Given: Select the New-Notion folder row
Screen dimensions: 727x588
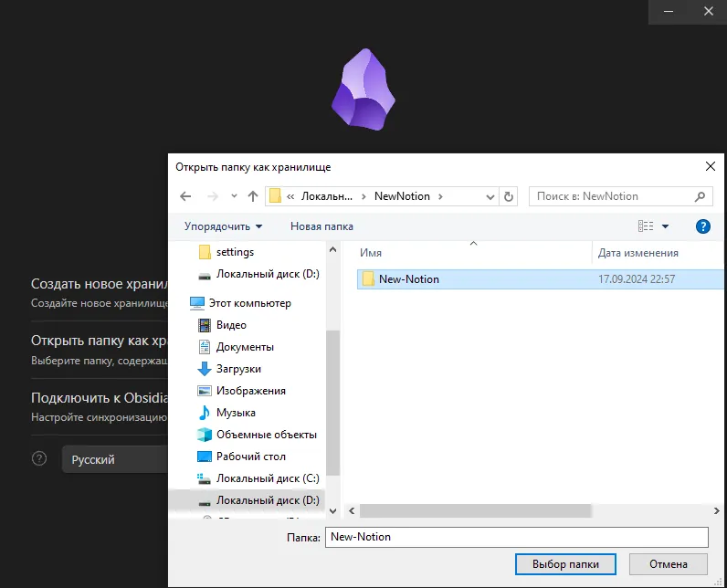Looking at the screenshot, I should tap(540, 279).
